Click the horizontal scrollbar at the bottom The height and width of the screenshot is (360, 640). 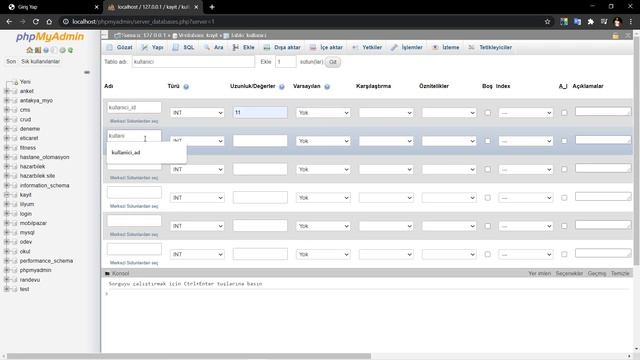pyautogui.click(x=189, y=356)
